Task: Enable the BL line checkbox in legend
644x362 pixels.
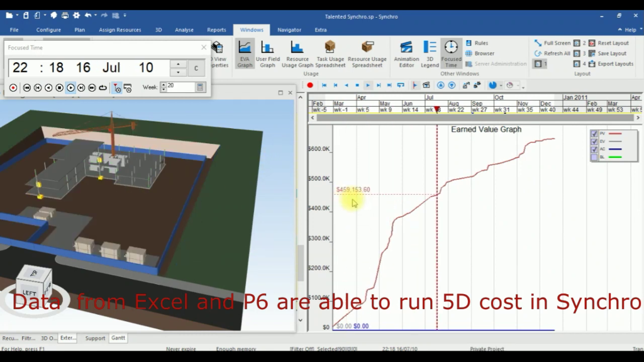Action: (x=594, y=157)
